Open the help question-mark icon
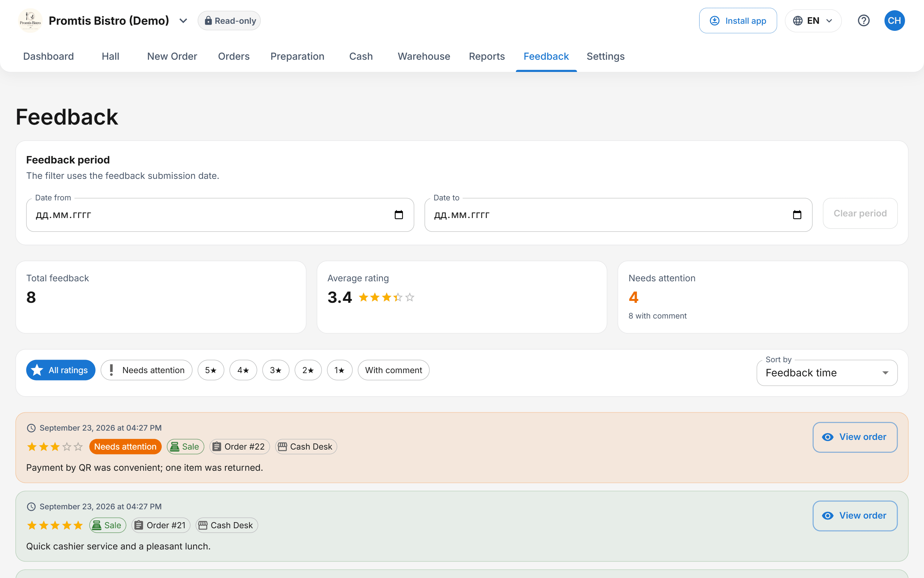Image resolution: width=924 pixels, height=578 pixels. click(x=863, y=21)
